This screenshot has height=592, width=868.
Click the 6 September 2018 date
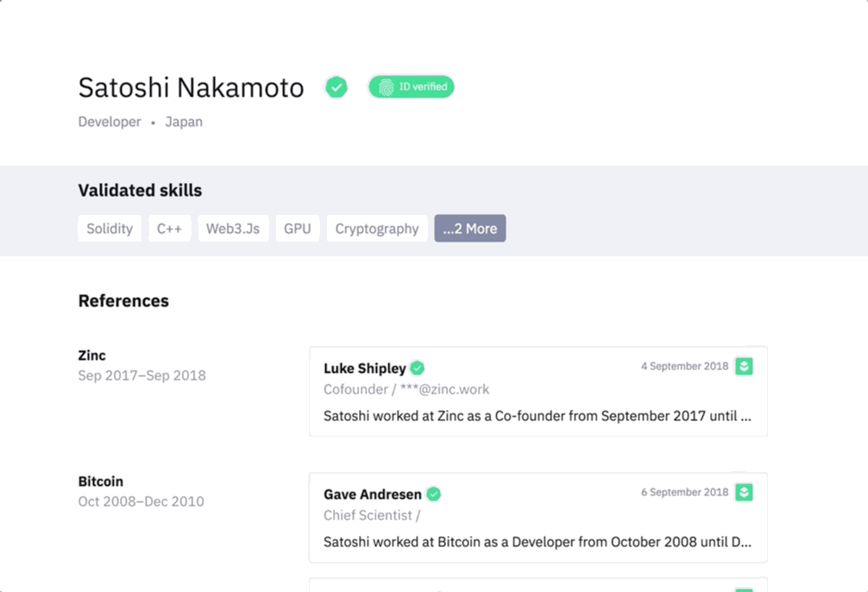pos(685,492)
